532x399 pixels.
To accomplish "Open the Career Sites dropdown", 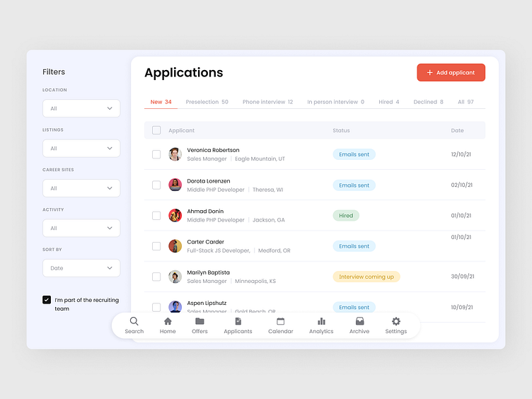I will (81, 188).
